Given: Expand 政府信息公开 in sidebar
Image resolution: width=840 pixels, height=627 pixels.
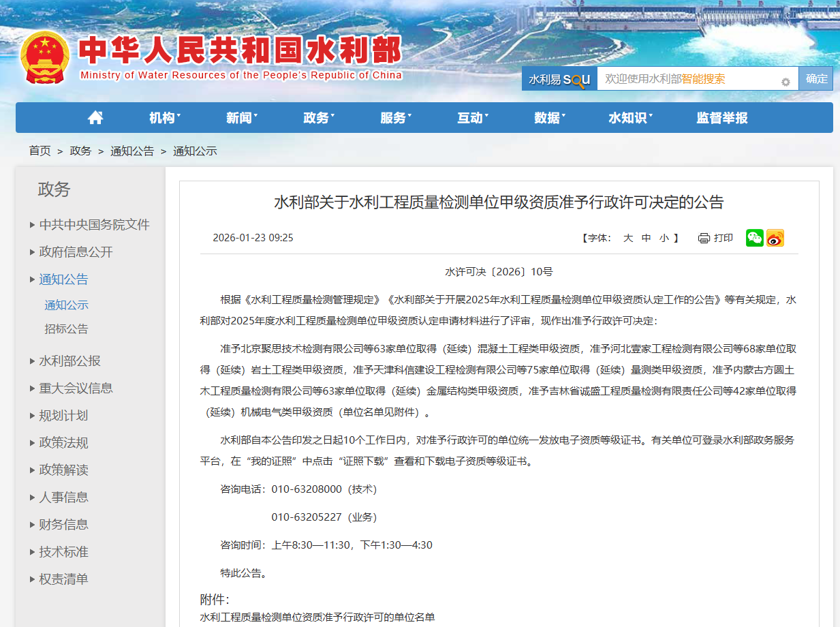Looking at the screenshot, I should [x=76, y=252].
